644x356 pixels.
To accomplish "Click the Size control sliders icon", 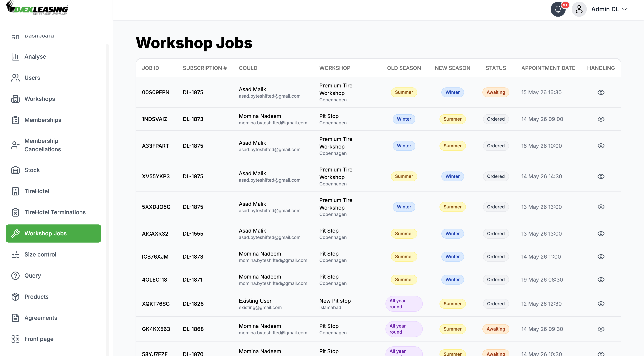I will (15, 254).
